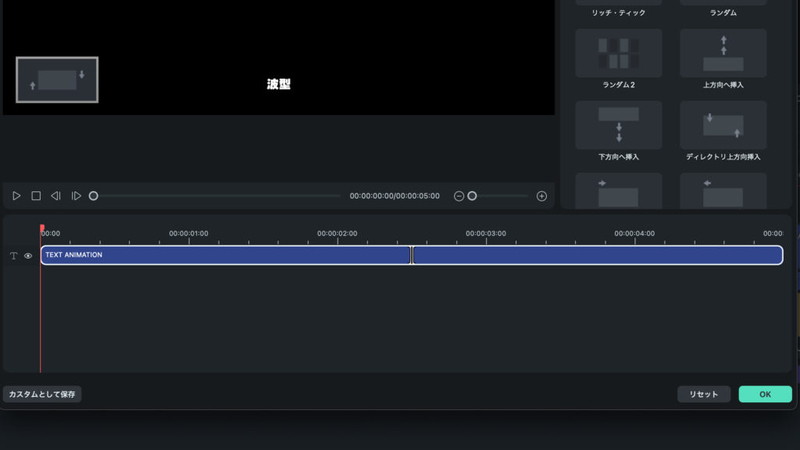Select the ランダム２ animation preset
The image size is (800, 450).
pyautogui.click(x=618, y=53)
